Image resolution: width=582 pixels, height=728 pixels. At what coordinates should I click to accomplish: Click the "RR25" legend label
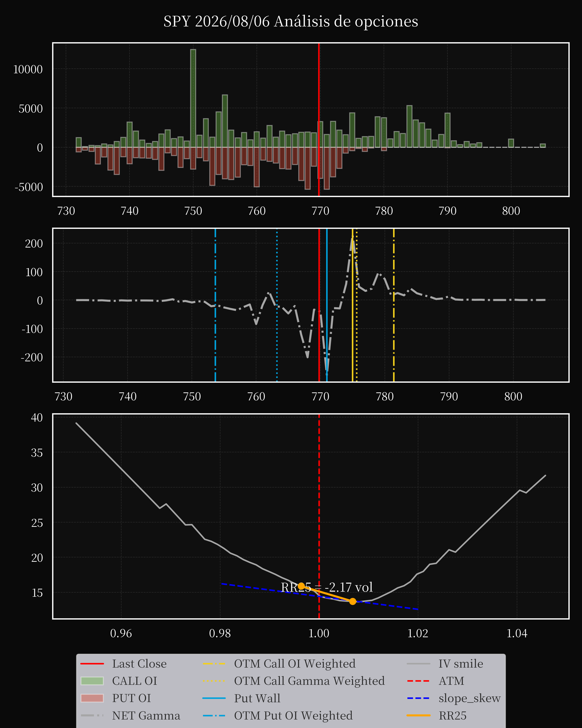tap(453, 716)
